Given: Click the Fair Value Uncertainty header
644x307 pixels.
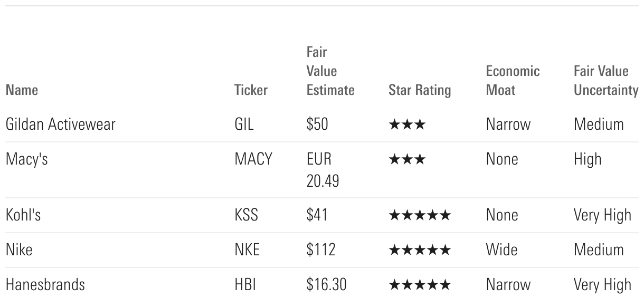Looking at the screenshot, I should tap(605, 81).
